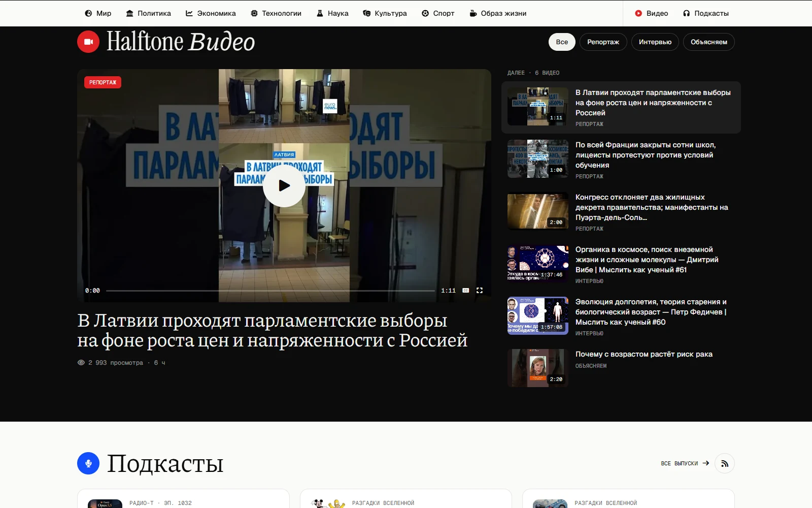This screenshot has width=812, height=508.
Task: Open French schools protest thumbnail
Action: click(538, 159)
